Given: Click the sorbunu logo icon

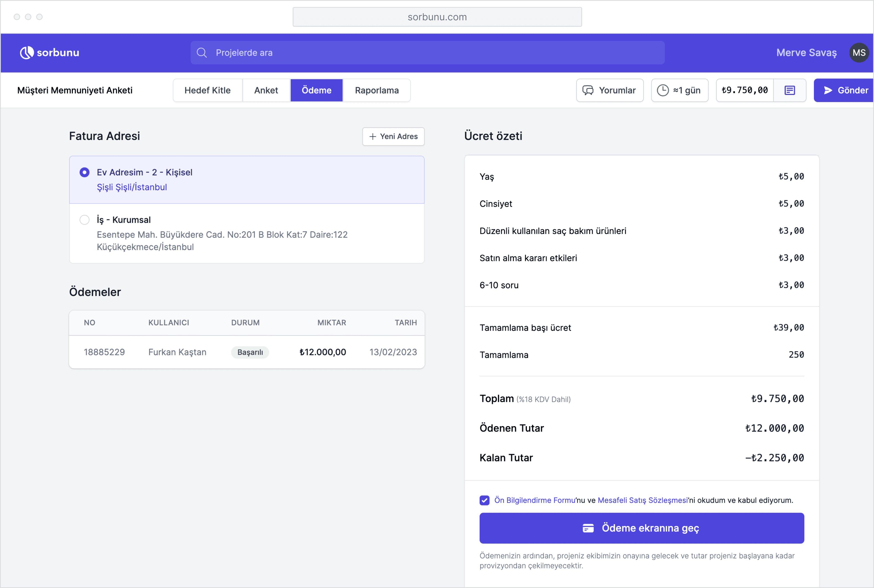Looking at the screenshot, I should 27,53.
